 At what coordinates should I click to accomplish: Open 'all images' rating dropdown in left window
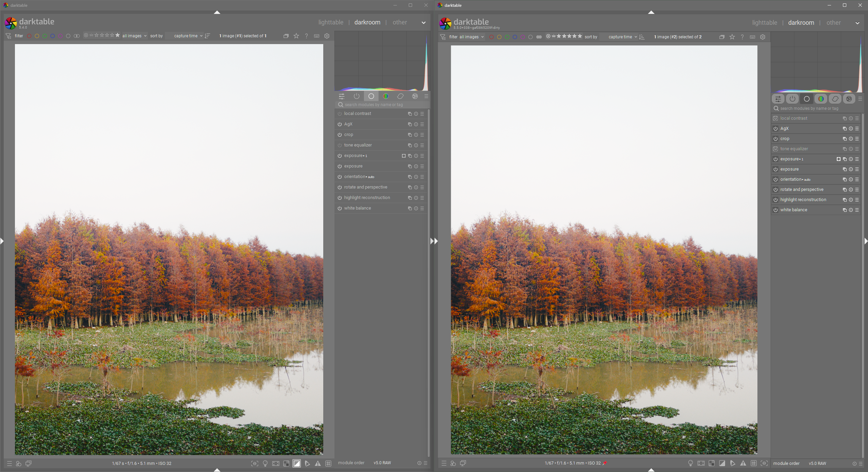134,36
